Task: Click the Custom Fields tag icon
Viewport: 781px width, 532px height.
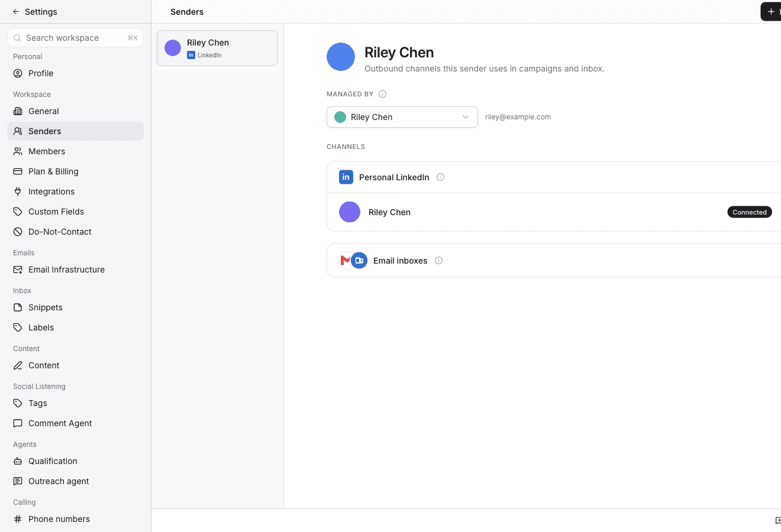Action: pos(18,212)
